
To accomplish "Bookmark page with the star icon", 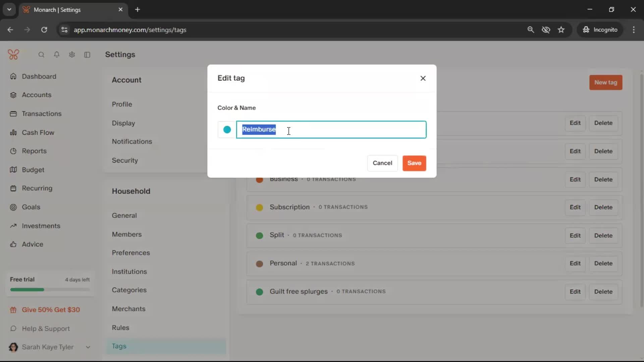I will tap(561, 30).
